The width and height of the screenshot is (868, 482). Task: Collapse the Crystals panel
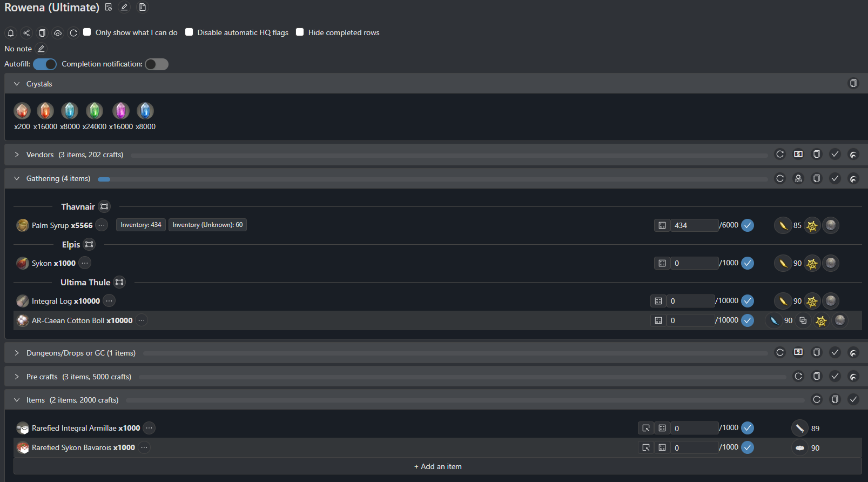pos(17,84)
